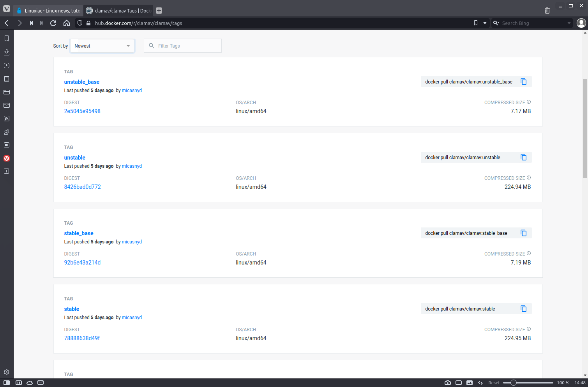
Task: Open Vivaldi settings gear
Action: click(x=7, y=372)
